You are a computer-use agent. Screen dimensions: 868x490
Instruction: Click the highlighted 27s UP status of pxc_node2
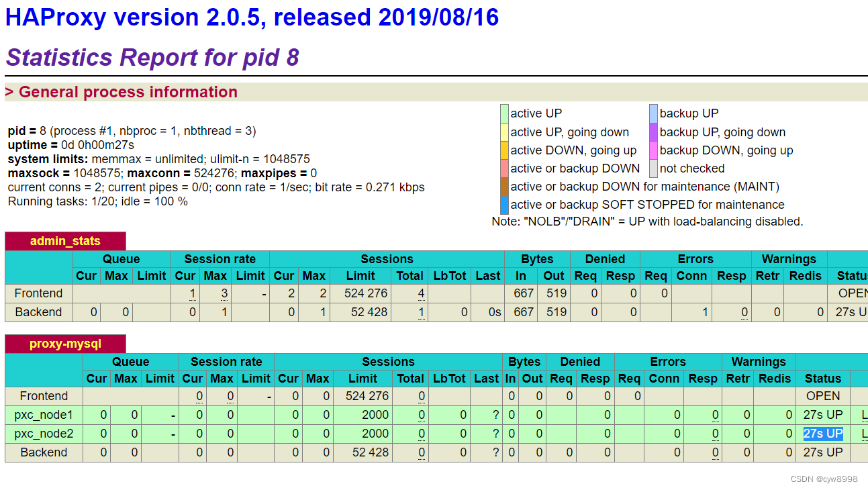[x=823, y=434]
